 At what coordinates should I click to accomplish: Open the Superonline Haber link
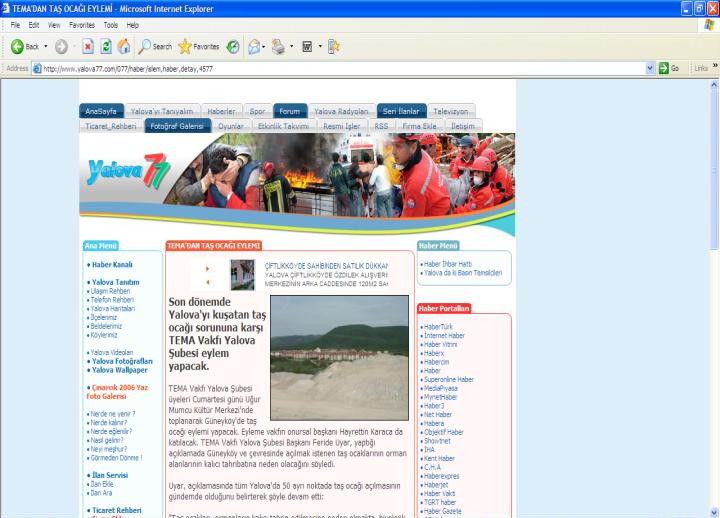coord(449,379)
